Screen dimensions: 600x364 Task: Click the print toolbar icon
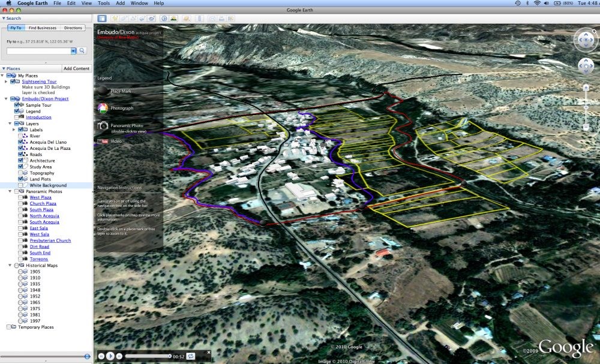tap(221, 19)
